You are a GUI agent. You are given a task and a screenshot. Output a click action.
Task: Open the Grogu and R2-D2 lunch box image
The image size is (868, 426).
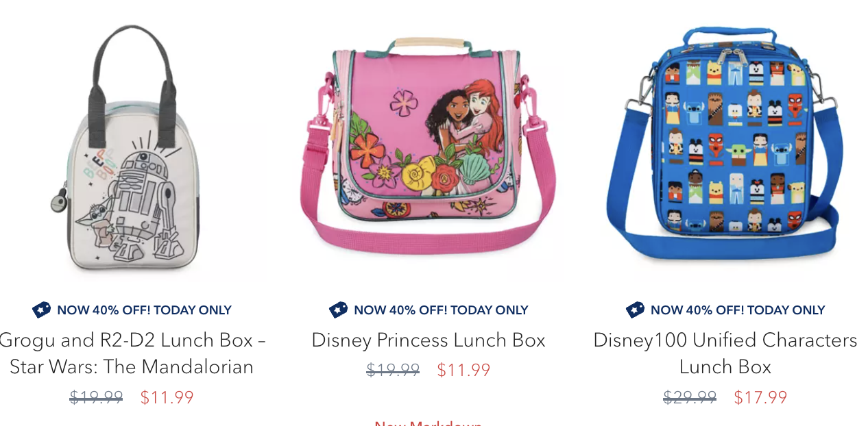tap(130, 147)
